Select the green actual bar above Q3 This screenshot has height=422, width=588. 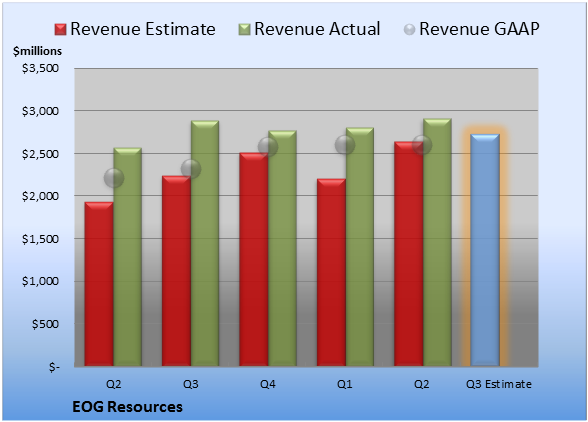tap(205, 243)
